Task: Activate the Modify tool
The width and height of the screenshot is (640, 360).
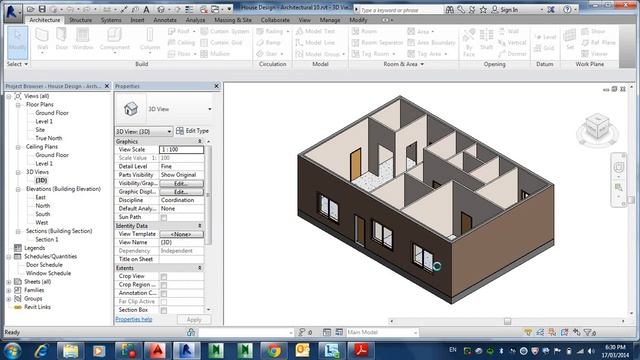Action: [x=18, y=42]
